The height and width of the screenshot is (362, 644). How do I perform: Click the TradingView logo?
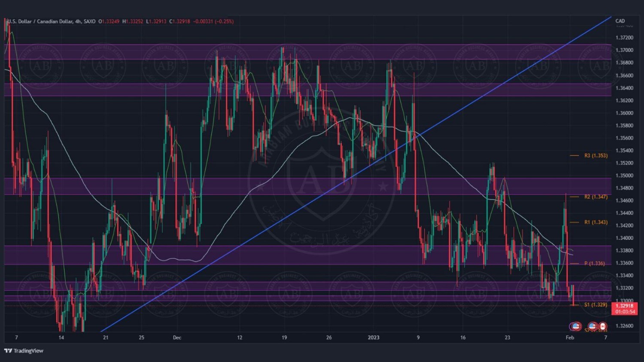[x=24, y=351]
